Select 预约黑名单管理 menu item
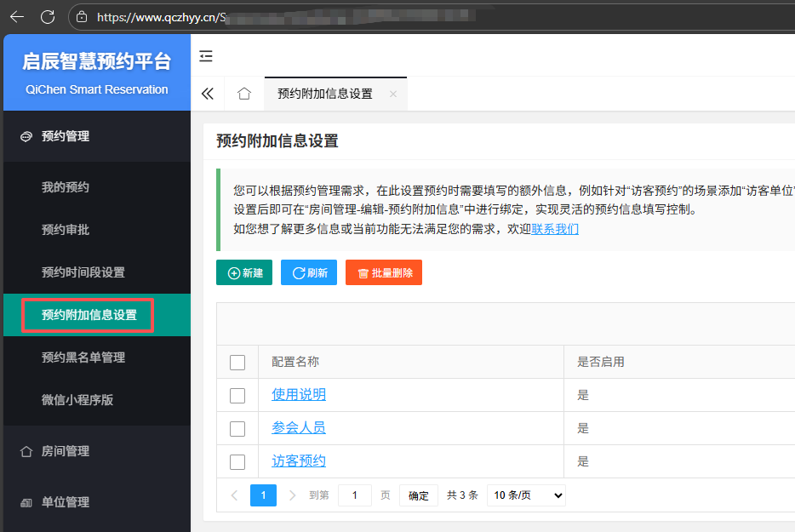Screen dimensions: 795x532 (x=83, y=358)
